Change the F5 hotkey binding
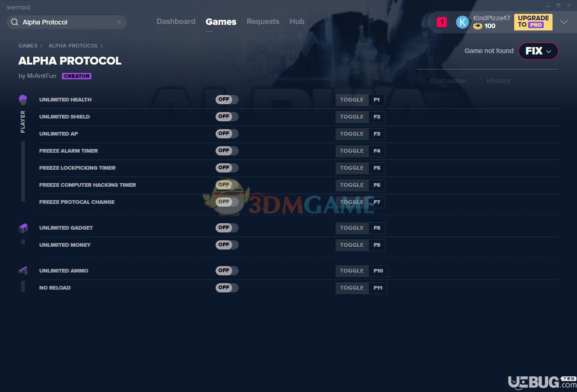Screen dimensions: 577x392 click(377, 168)
